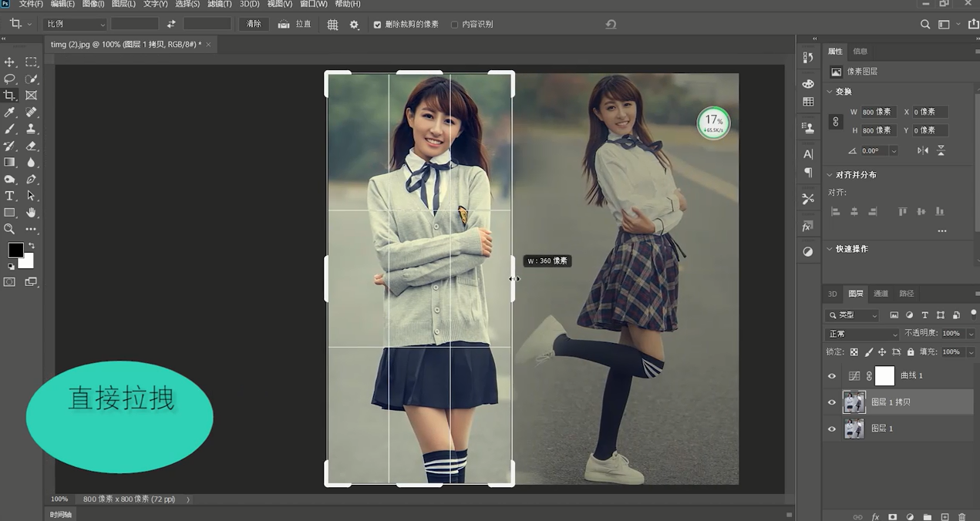Select the Frame tool
Viewport: 980px width, 521px height.
pyautogui.click(x=32, y=96)
